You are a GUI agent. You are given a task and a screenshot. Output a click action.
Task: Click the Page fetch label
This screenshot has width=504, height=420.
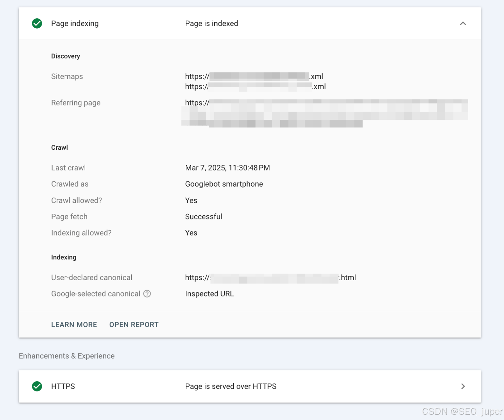pos(69,216)
